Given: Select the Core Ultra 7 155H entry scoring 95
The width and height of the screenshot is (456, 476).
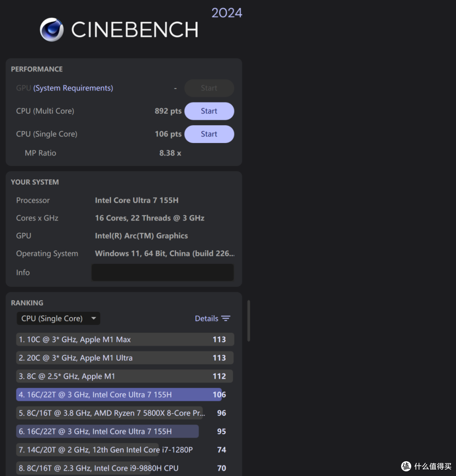Looking at the screenshot, I should pyautogui.click(x=108, y=432).
